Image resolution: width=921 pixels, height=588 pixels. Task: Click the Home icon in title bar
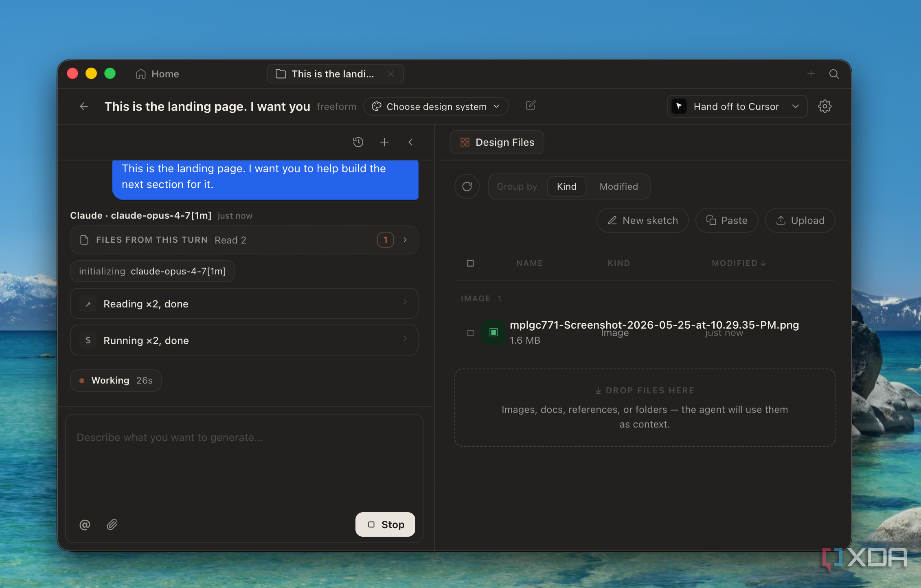141,74
